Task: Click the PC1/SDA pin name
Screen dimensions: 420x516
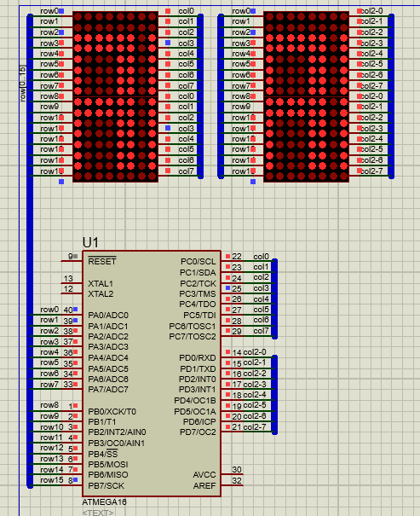Action: [198, 272]
